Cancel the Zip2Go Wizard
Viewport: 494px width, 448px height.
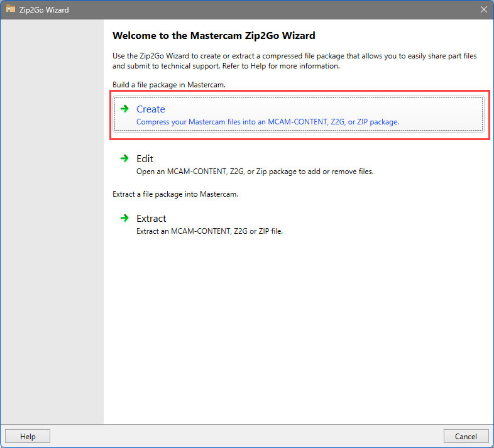[x=466, y=436]
